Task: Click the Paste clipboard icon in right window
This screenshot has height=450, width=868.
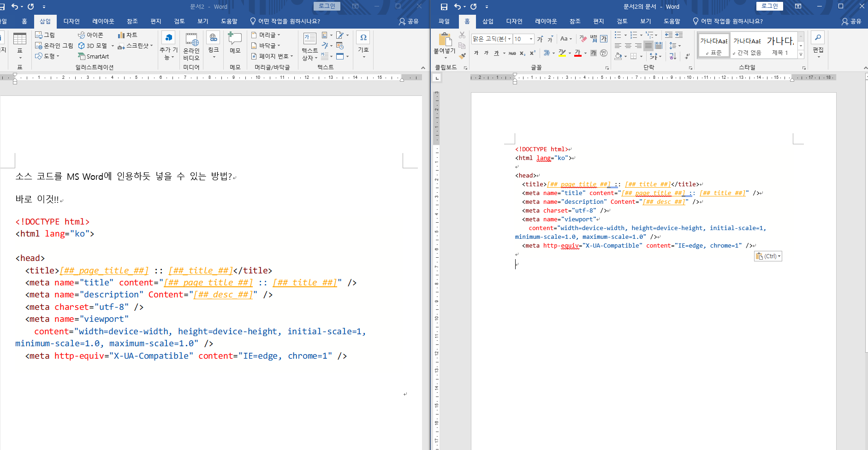Action: pos(445,40)
